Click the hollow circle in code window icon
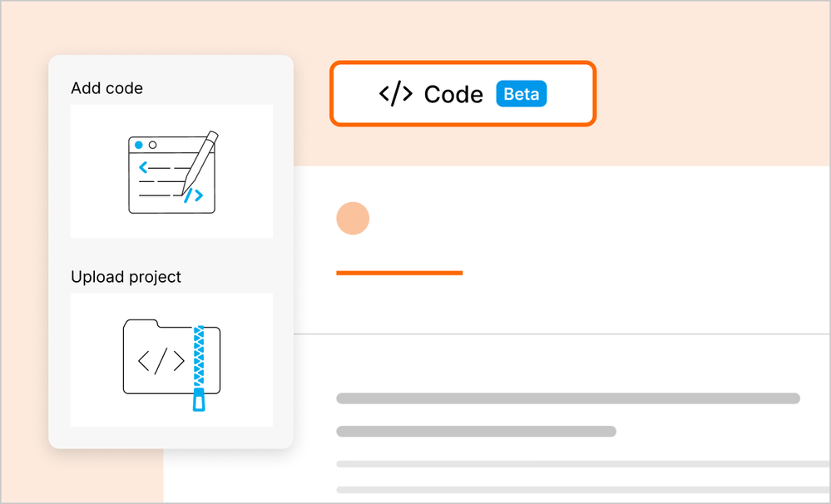 (x=152, y=146)
